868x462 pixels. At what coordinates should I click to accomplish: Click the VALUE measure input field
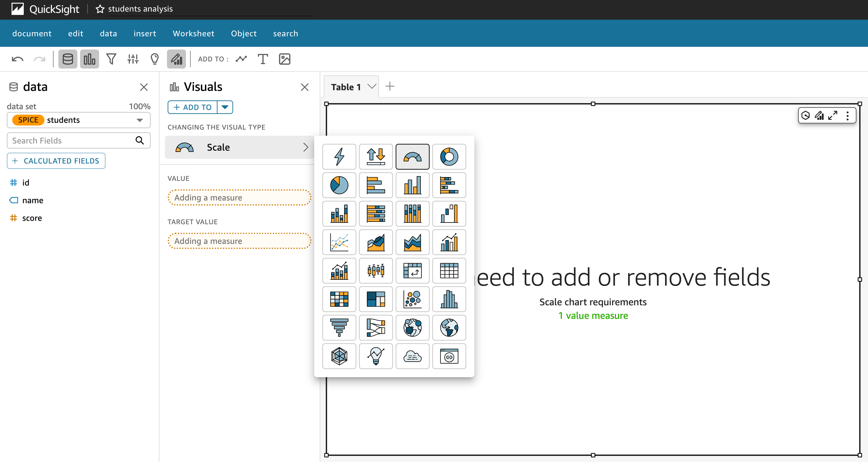click(239, 197)
